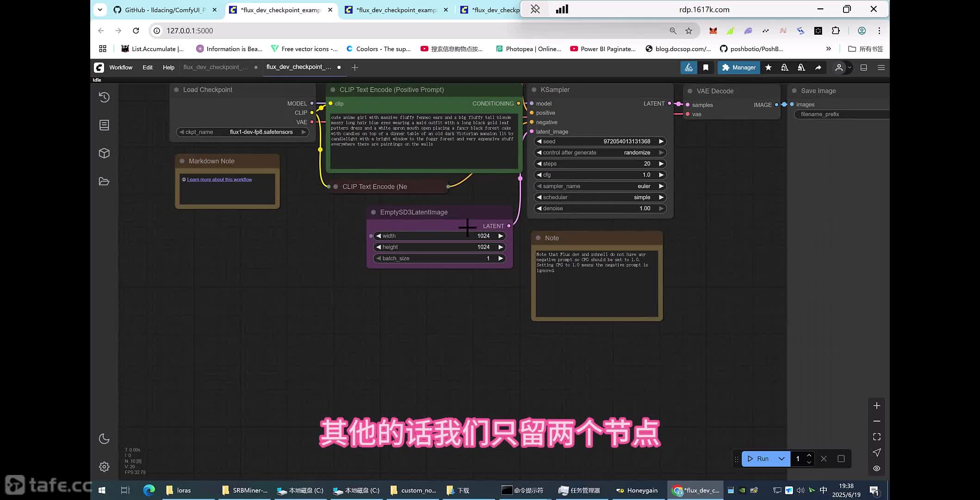Collapse the Save Image node dot

tap(794, 91)
